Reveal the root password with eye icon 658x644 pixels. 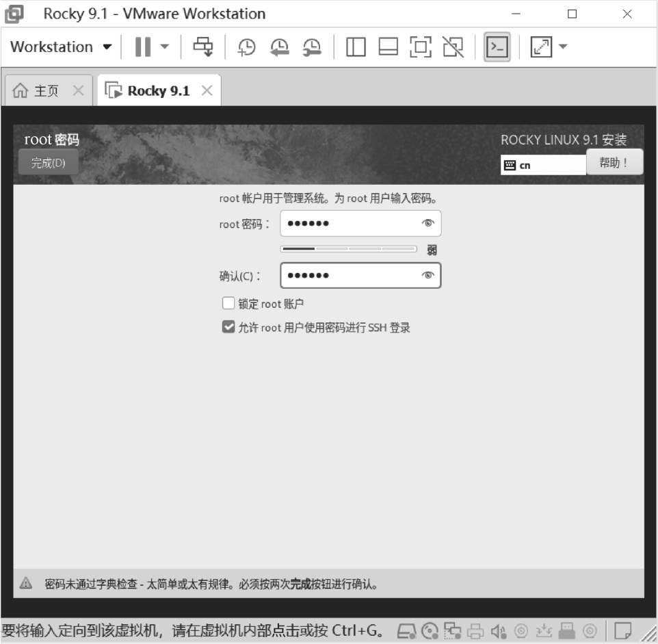tap(428, 223)
